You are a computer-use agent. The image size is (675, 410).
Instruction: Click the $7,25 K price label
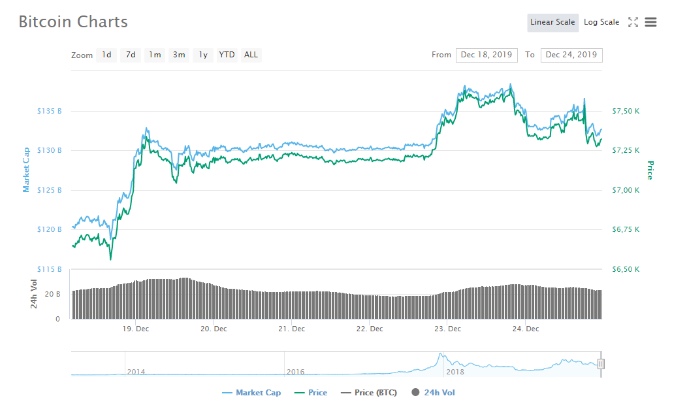pyautogui.click(x=625, y=150)
